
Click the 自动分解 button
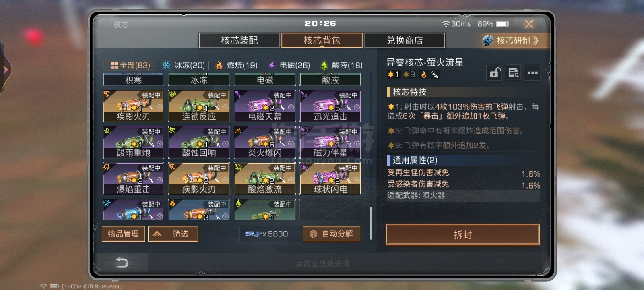pos(331,234)
